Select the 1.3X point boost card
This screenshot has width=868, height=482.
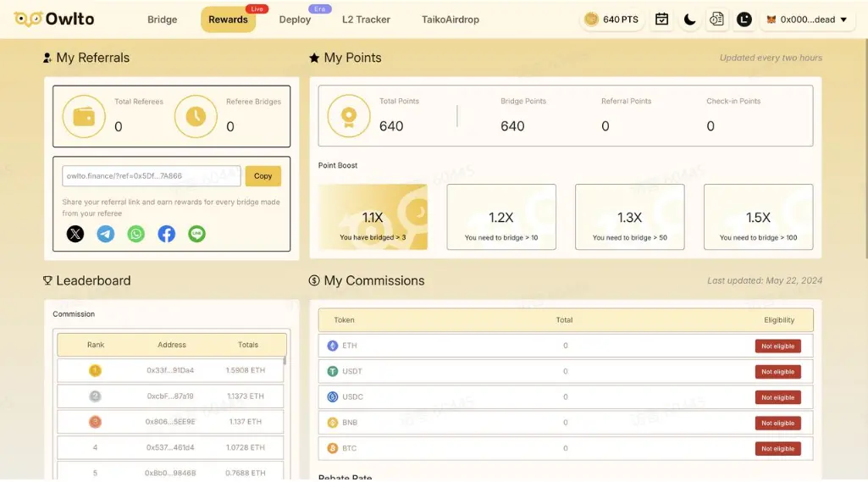[x=629, y=217]
